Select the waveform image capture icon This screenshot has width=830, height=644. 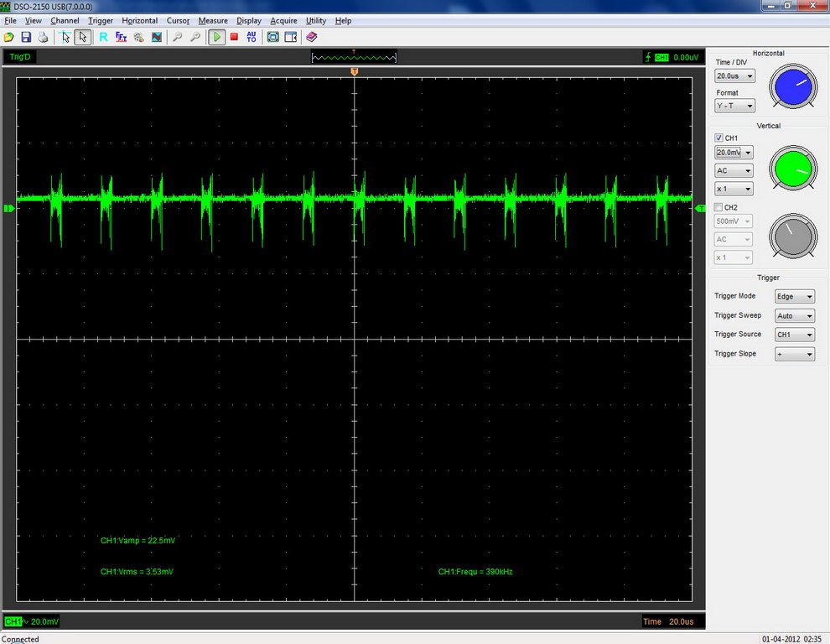[x=157, y=37]
